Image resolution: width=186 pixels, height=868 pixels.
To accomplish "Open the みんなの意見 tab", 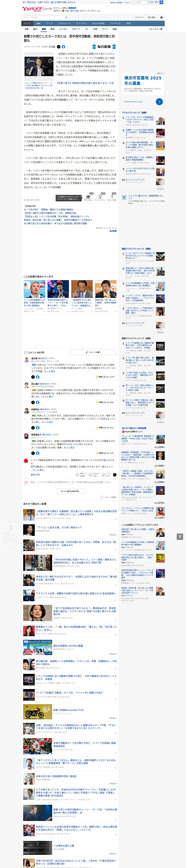I will point(98,24).
